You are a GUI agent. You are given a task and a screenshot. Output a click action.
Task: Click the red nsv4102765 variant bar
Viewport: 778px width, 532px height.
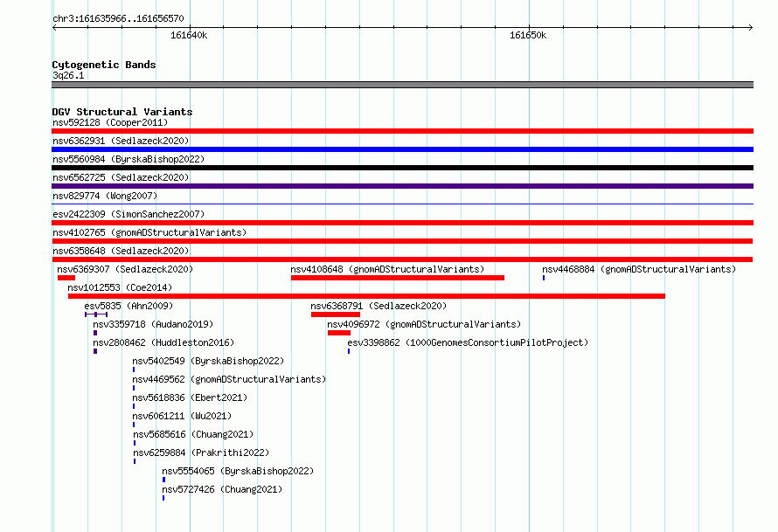point(402,241)
